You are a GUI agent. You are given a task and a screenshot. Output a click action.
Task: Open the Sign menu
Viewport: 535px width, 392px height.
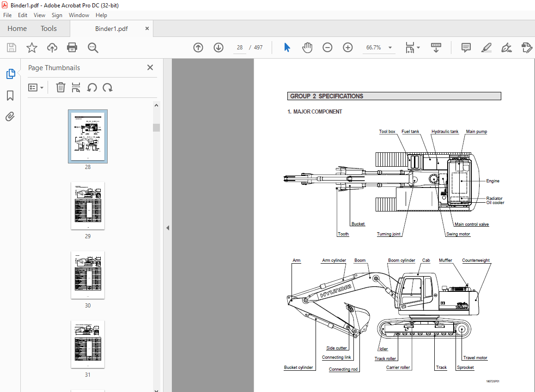[57, 15]
